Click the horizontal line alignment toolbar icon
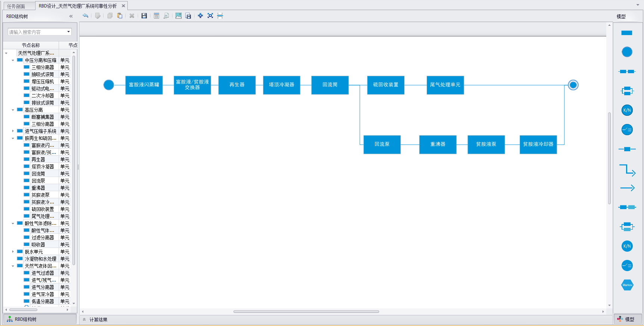 point(220,16)
